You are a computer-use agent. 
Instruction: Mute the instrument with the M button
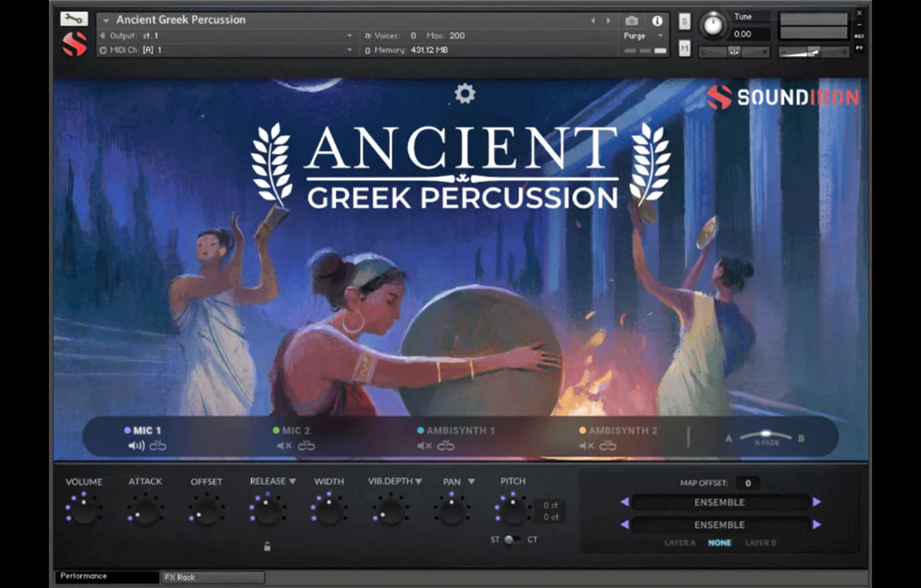click(684, 48)
